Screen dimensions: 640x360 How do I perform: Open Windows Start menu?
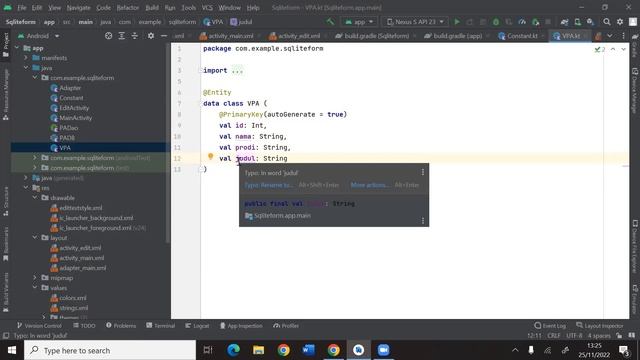(x=12, y=350)
